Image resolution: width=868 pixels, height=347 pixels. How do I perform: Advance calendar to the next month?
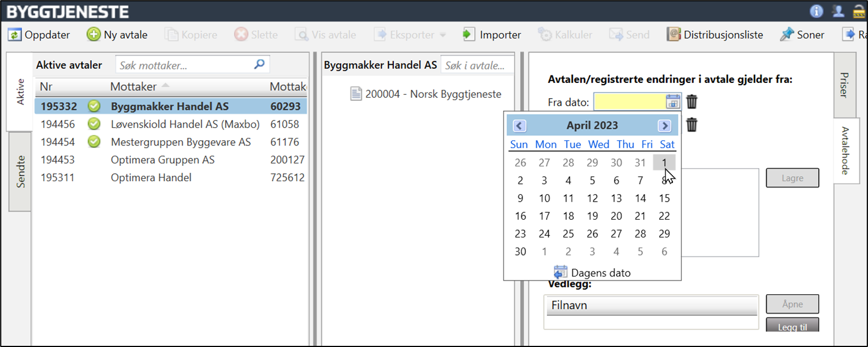664,126
